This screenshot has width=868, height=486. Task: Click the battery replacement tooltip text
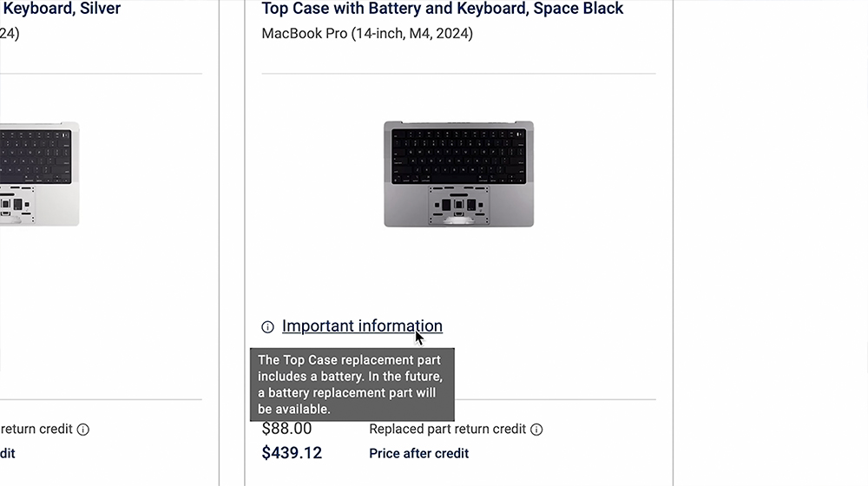pos(352,384)
